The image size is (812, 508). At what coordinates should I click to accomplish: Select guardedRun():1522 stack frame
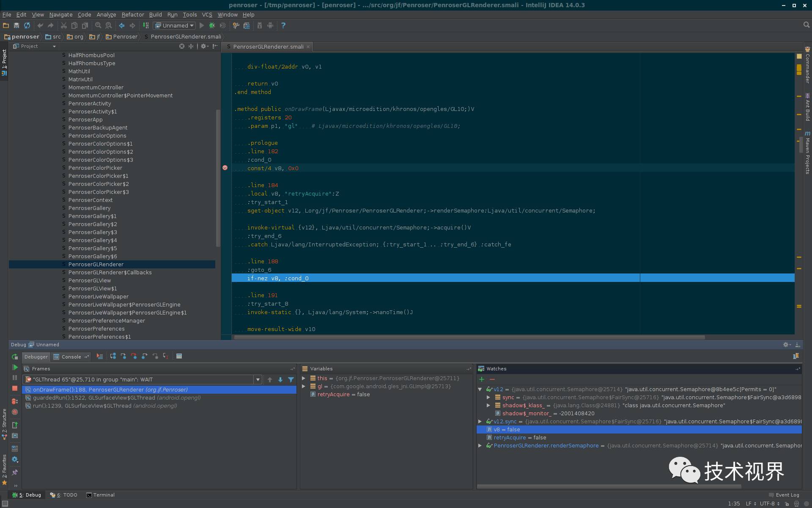pyautogui.click(x=116, y=398)
